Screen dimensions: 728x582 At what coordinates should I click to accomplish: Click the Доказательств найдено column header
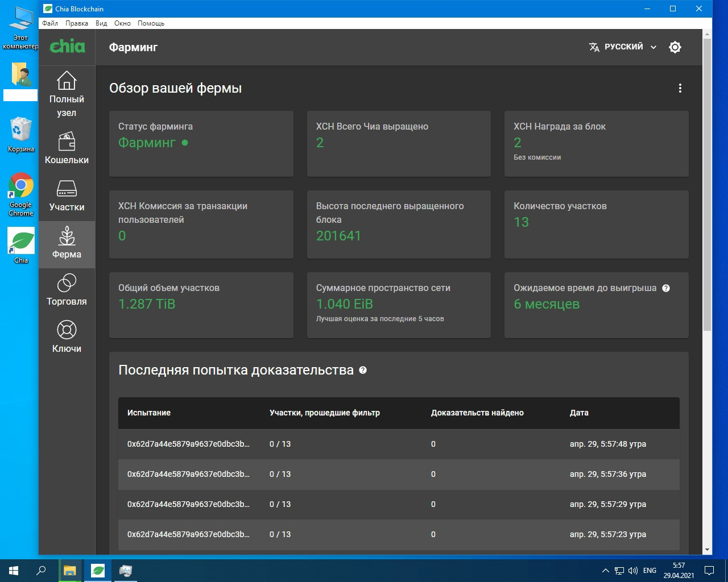click(477, 413)
